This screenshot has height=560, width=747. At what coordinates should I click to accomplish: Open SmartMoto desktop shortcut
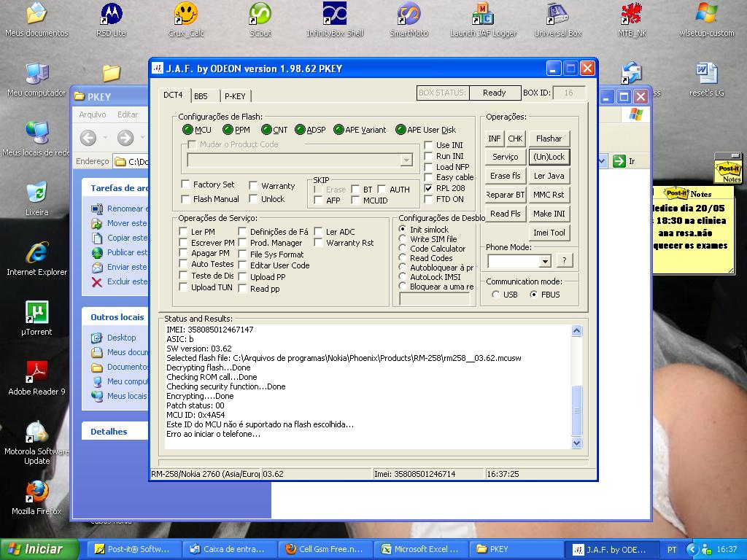[x=409, y=20]
